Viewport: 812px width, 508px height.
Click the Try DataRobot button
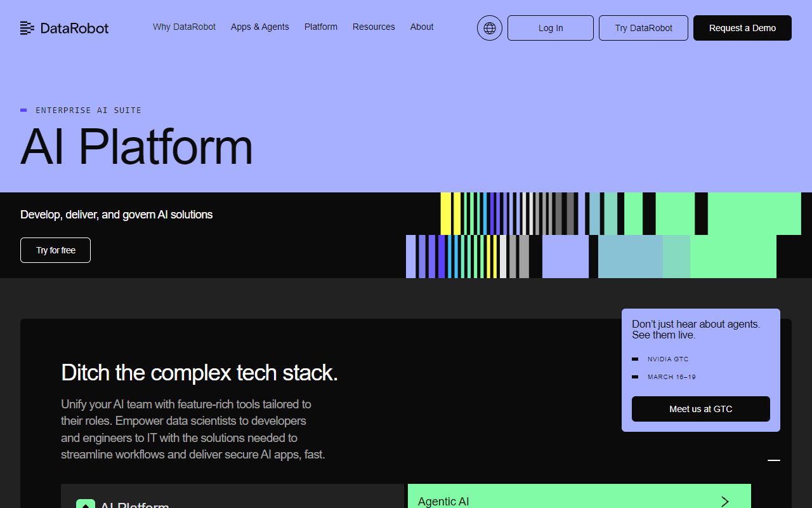coord(643,28)
